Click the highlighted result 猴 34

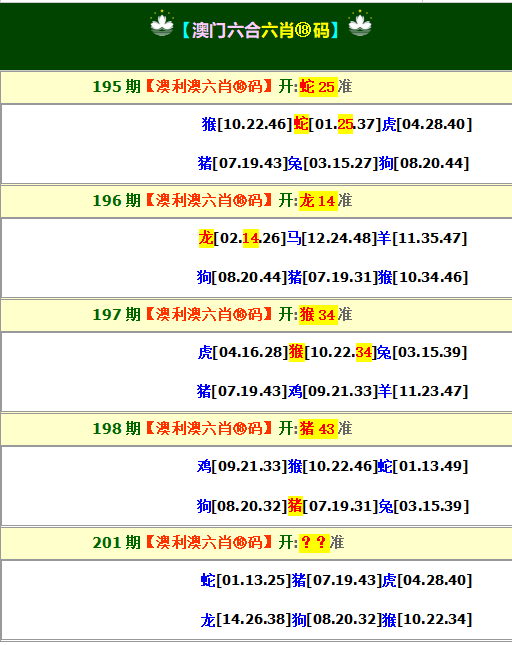318,315
